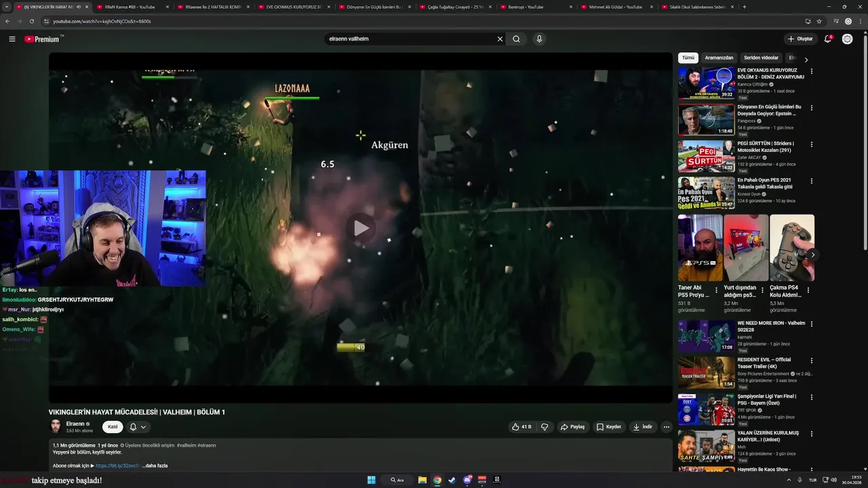Expand the description with ...daha fazla

coord(155,466)
